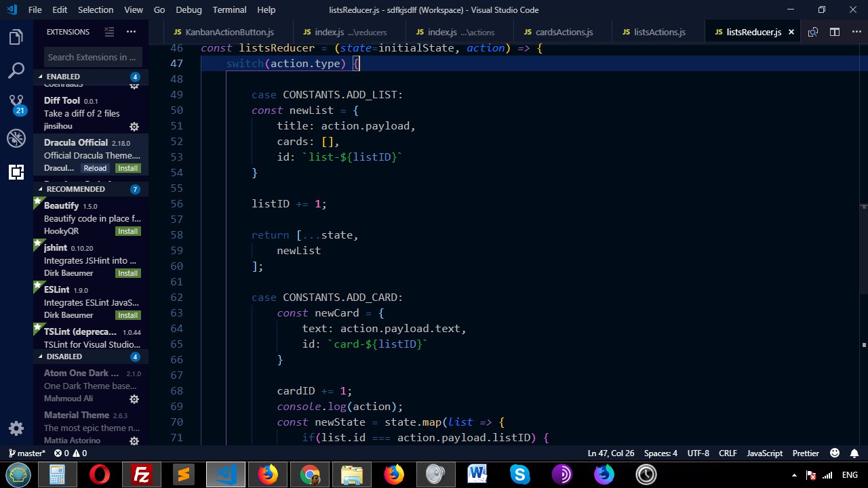Open Skype from the taskbar
This screenshot has width=868, height=488.
(x=520, y=474)
